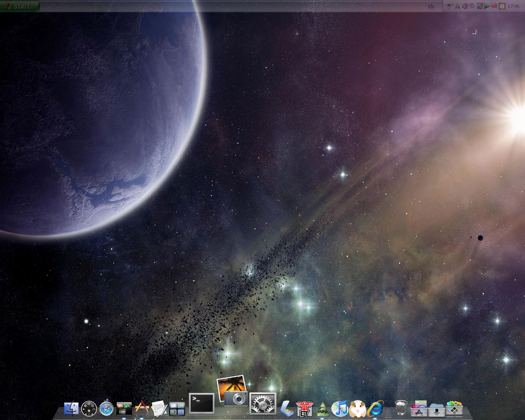
Task: Open the start menu
Action: coord(20,6)
